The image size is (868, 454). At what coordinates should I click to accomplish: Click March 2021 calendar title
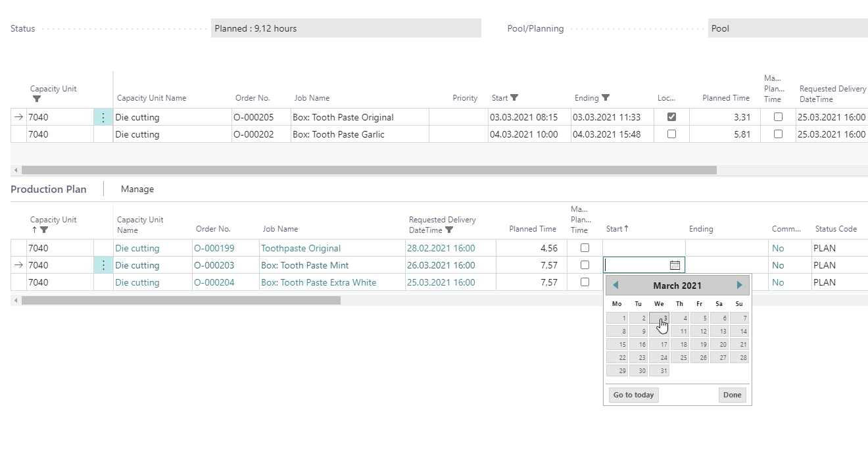pyautogui.click(x=677, y=286)
